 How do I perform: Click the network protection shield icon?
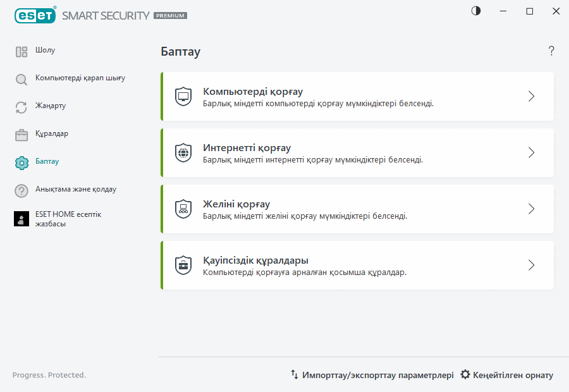tap(183, 209)
